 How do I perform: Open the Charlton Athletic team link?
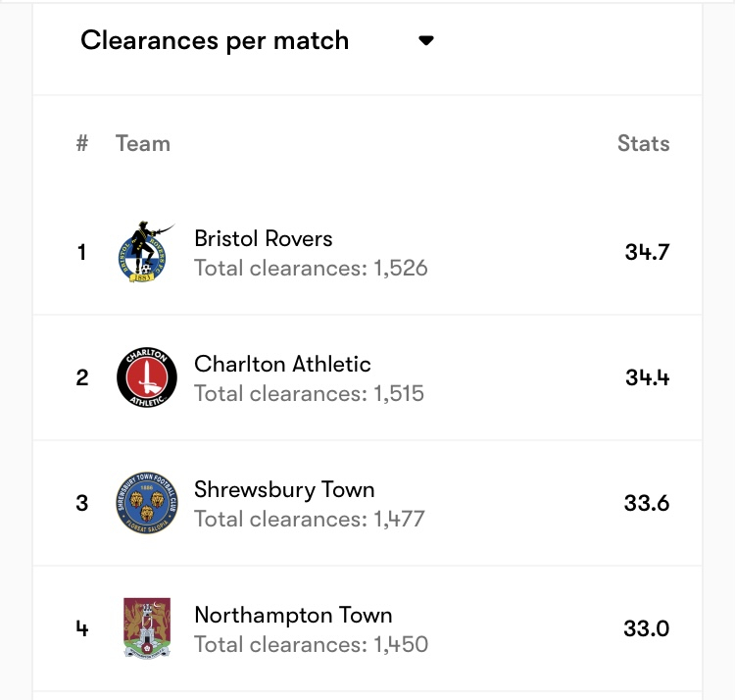282,364
